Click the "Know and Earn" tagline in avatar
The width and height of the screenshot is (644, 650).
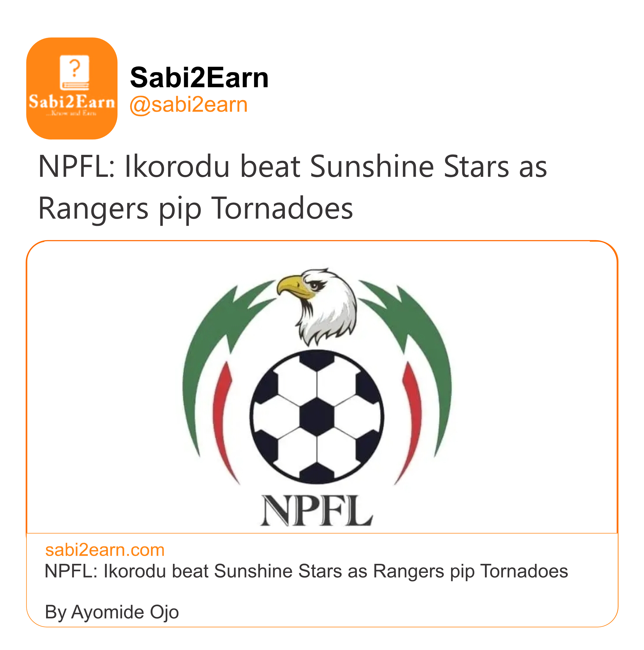[72, 113]
